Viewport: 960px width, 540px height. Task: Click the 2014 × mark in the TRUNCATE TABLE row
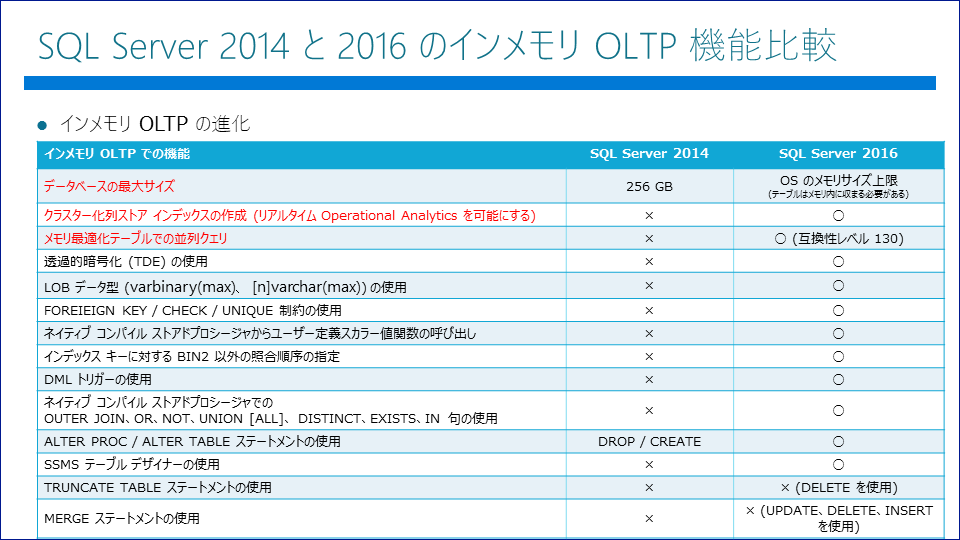649,488
